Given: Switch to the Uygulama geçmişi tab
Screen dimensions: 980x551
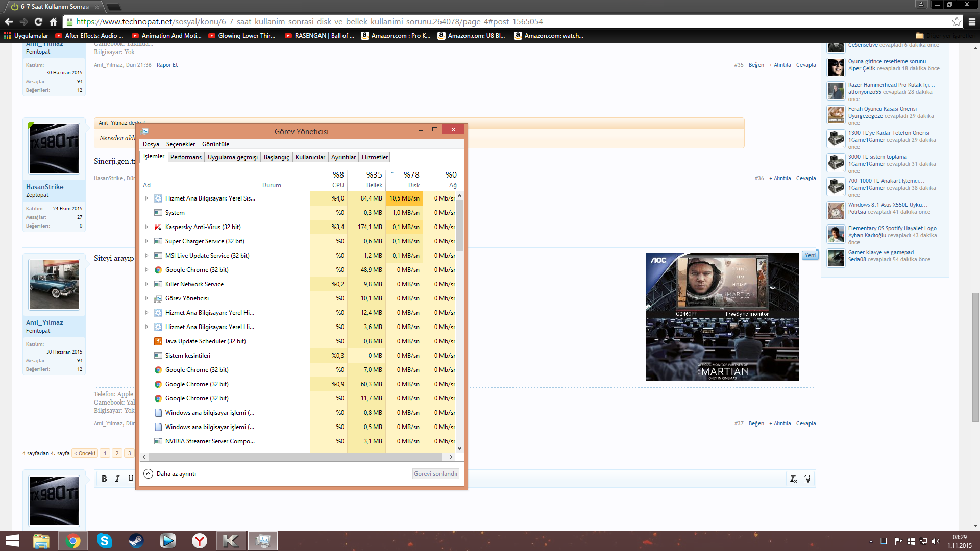Looking at the screenshot, I should tap(233, 157).
